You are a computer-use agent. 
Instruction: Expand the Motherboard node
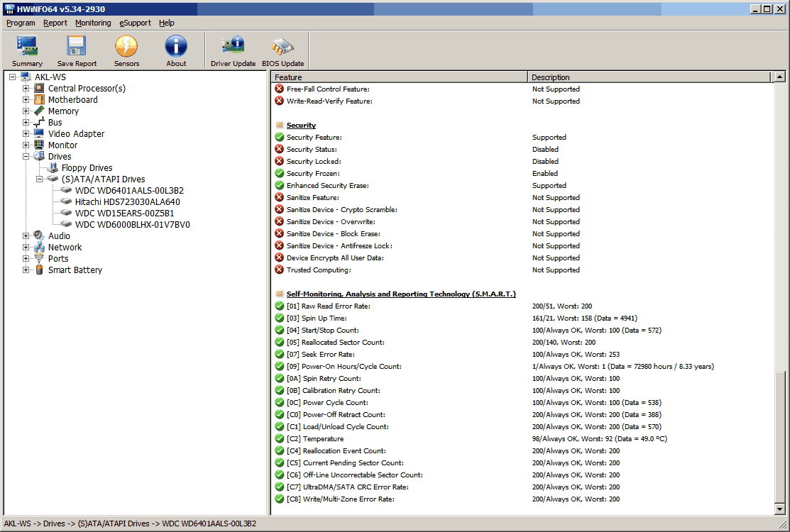click(26, 99)
